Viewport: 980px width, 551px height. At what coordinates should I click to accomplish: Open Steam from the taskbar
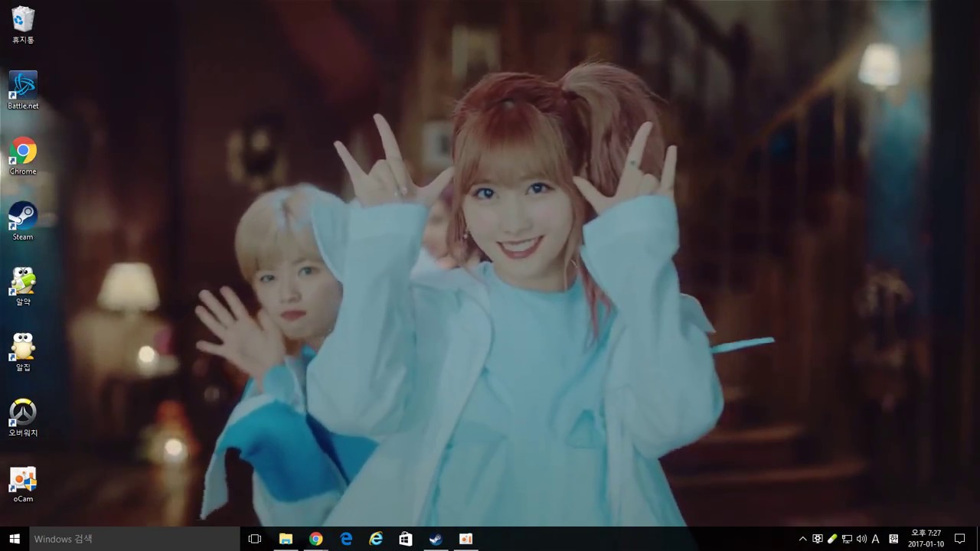[x=436, y=539]
